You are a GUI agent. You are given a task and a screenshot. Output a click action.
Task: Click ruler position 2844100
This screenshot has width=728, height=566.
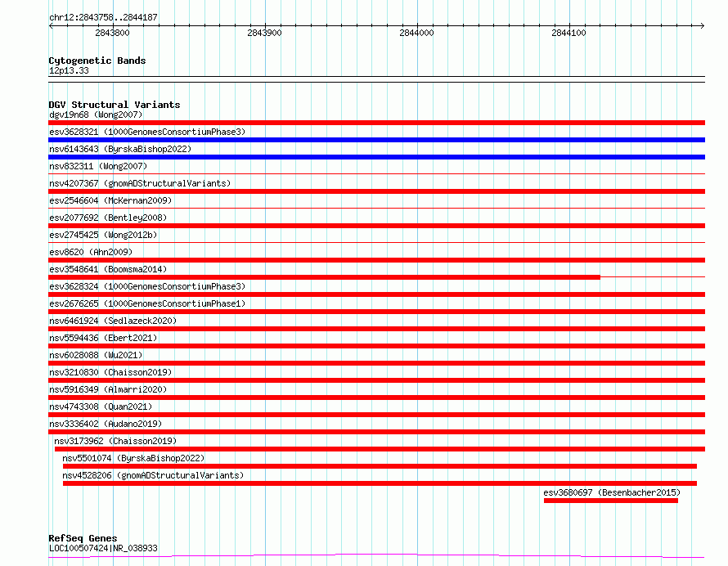pos(568,33)
